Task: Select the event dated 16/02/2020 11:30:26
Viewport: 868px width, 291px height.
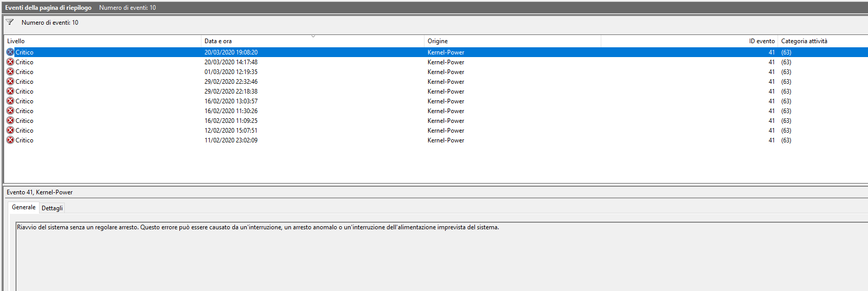Action: [436, 111]
